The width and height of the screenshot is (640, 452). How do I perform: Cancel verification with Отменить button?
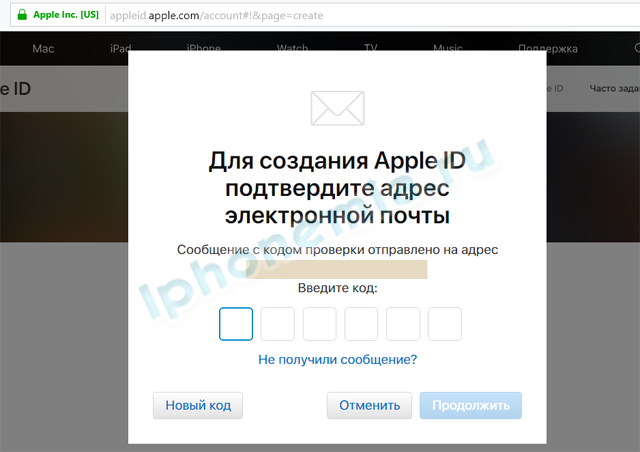click(x=369, y=405)
